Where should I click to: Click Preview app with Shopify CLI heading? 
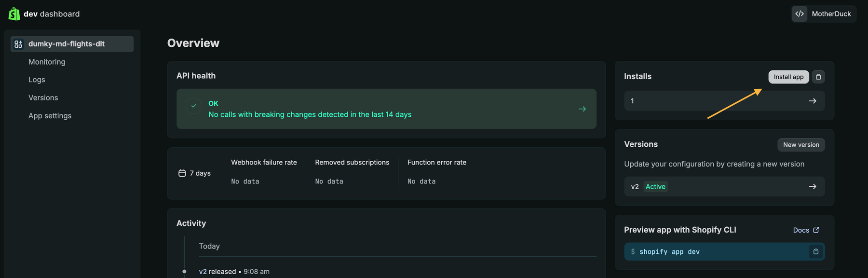(680, 230)
